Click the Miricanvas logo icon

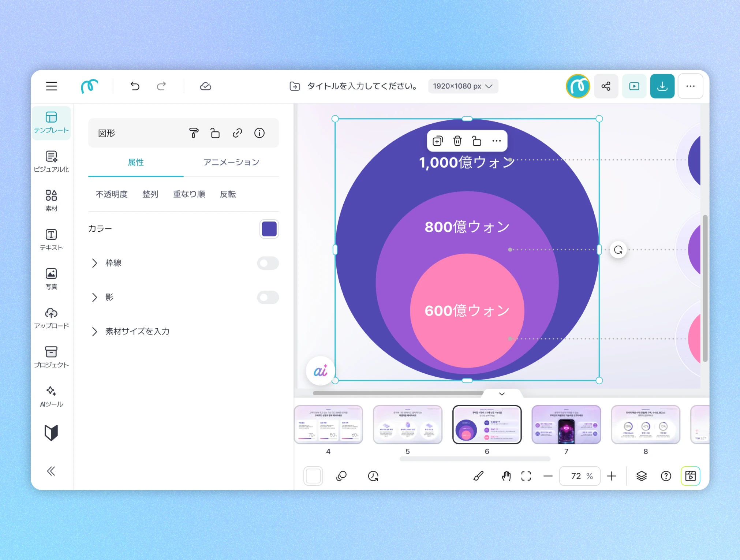[x=89, y=86]
